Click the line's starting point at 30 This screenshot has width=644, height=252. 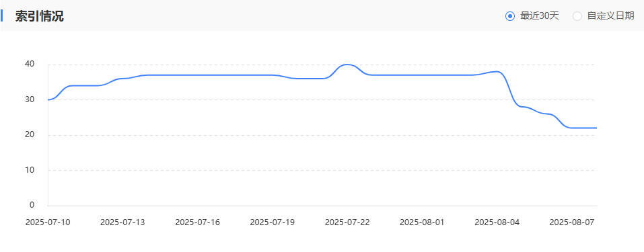pyautogui.click(x=48, y=99)
